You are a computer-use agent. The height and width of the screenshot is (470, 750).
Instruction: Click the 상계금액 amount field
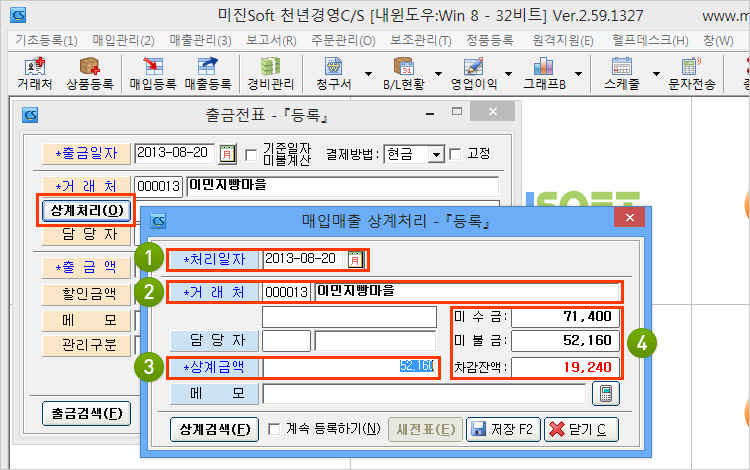pos(350,367)
